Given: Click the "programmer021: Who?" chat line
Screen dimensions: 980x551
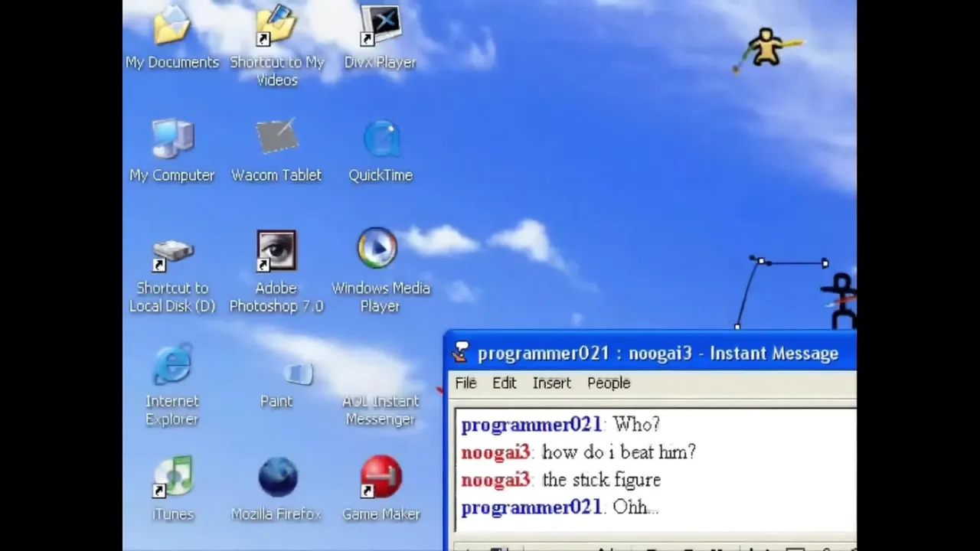Looking at the screenshot, I should pyautogui.click(x=560, y=425).
